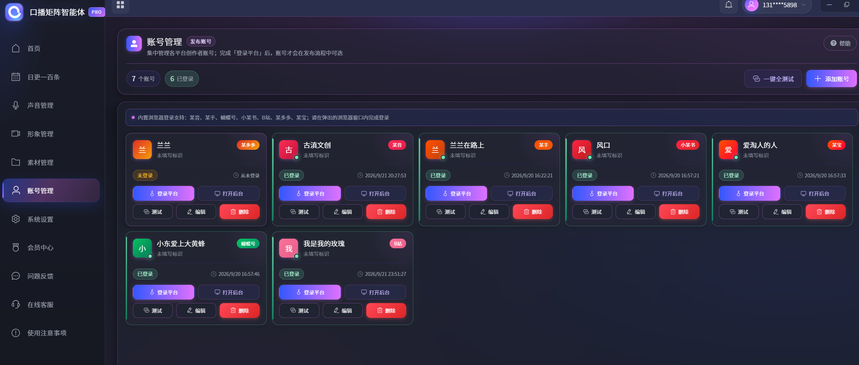Edit the 古滇文创 account
The width and height of the screenshot is (859, 365).
click(x=342, y=212)
